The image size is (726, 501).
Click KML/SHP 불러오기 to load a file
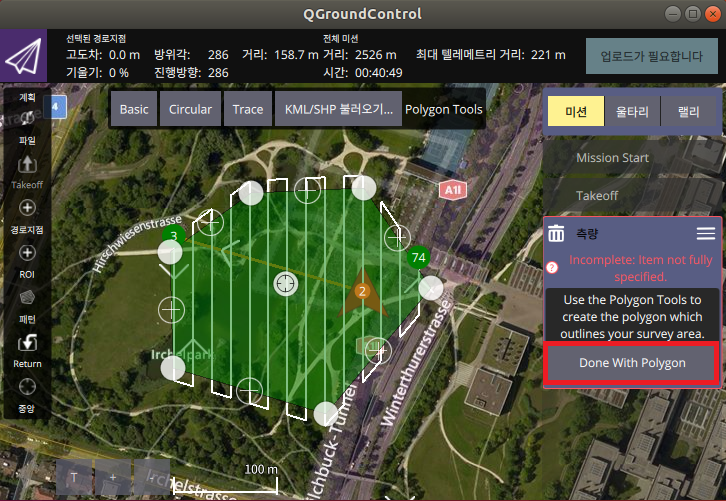tap(338, 109)
